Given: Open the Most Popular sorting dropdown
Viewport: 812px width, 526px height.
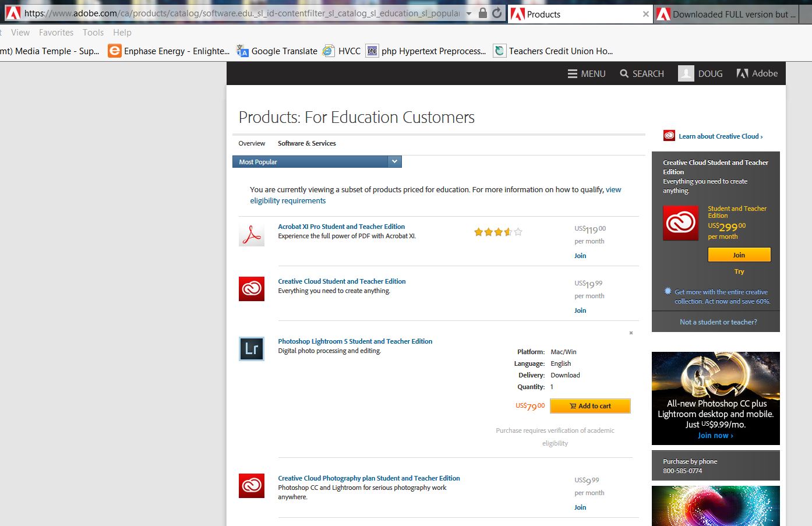Looking at the screenshot, I should pyautogui.click(x=394, y=161).
